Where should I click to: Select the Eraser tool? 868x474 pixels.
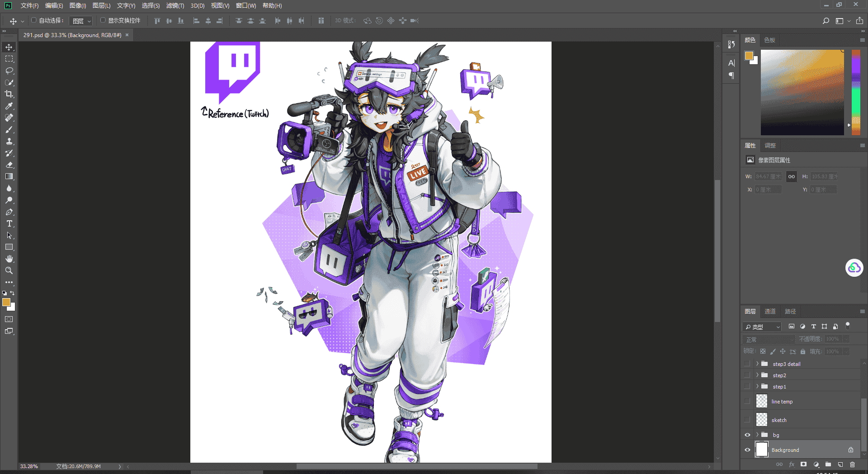coord(9,165)
